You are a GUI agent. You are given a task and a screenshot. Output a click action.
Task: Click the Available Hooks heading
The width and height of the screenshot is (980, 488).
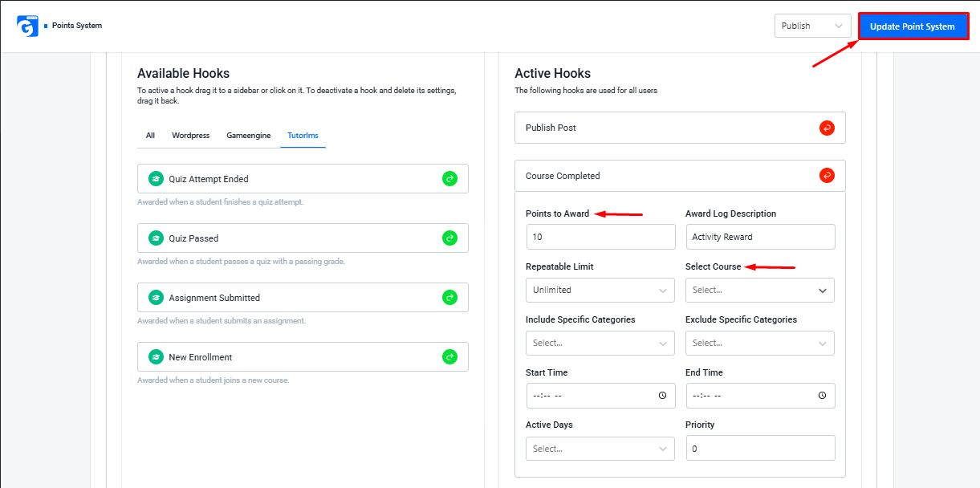pos(183,74)
